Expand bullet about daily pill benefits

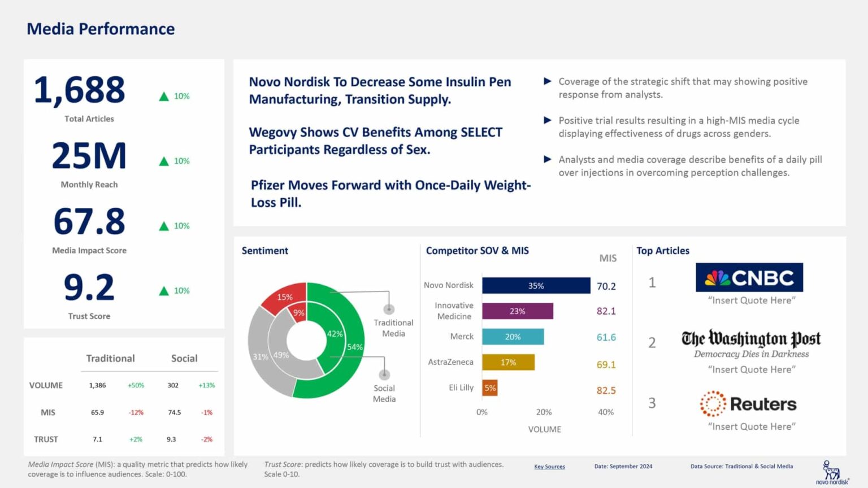coord(547,159)
